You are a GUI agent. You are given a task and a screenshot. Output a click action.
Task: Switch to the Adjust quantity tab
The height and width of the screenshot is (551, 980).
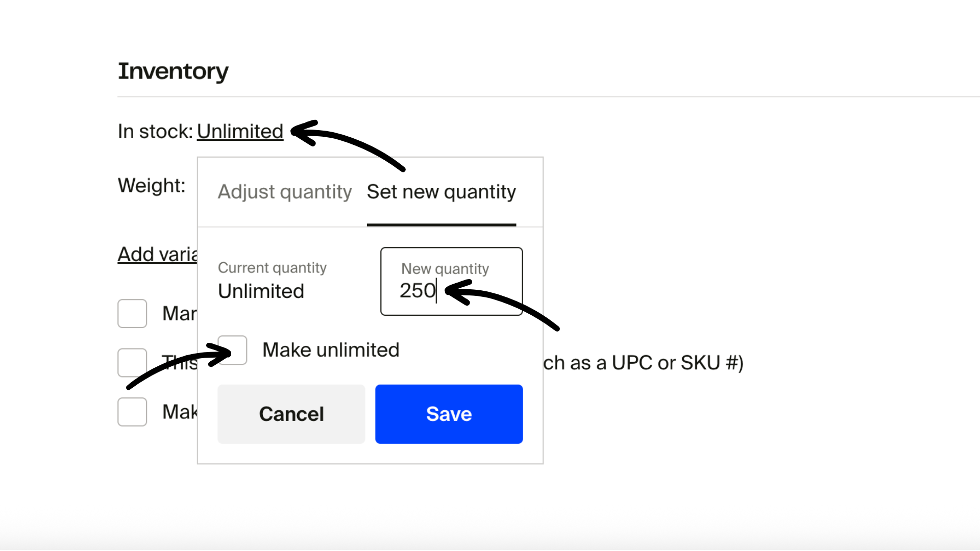(x=284, y=192)
